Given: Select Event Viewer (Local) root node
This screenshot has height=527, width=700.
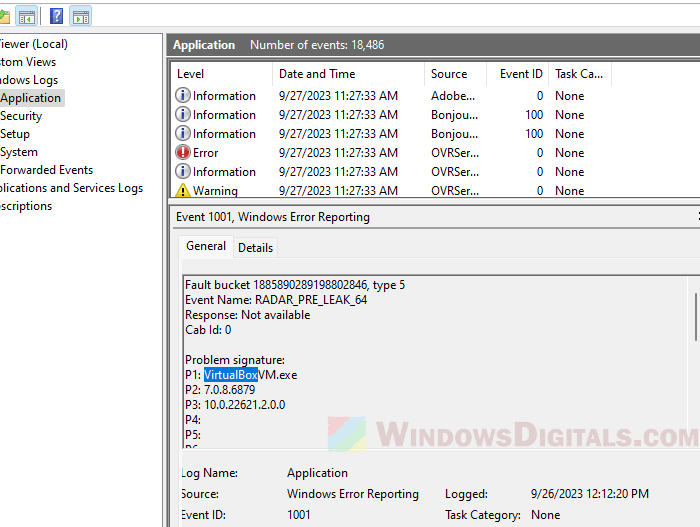Looking at the screenshot, I should 34,44.
